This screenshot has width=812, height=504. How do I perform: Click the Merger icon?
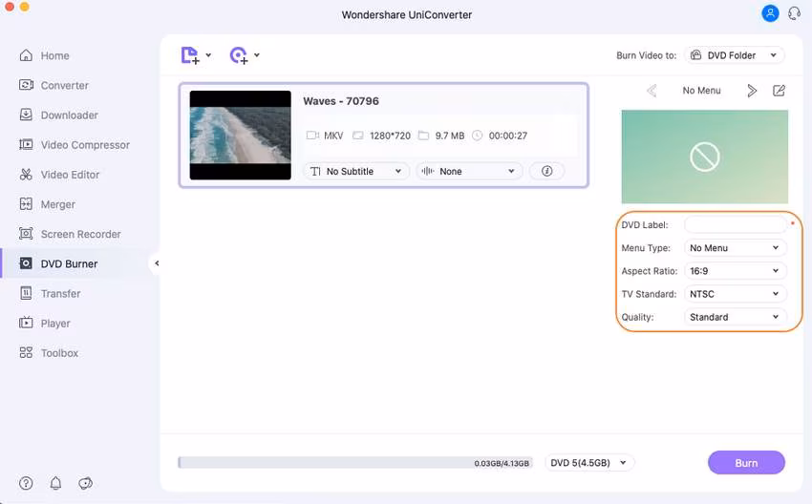(x=26, y=204)
